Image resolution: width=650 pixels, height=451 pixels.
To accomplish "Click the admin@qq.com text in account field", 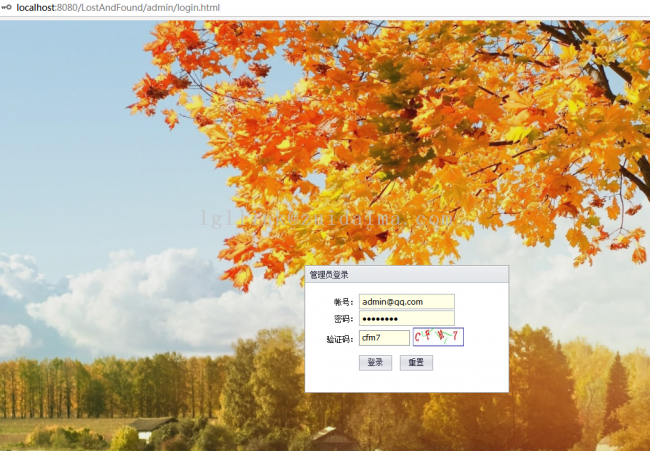I will 393,301.
